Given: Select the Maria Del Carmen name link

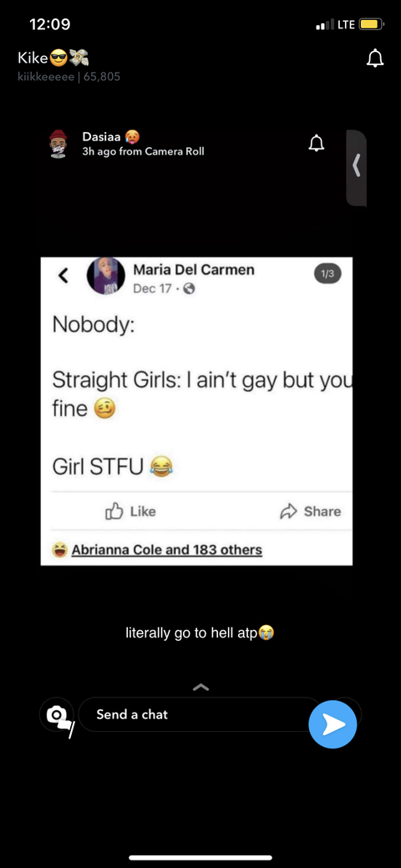Looking at the screenshot, I should pos(194,270).
